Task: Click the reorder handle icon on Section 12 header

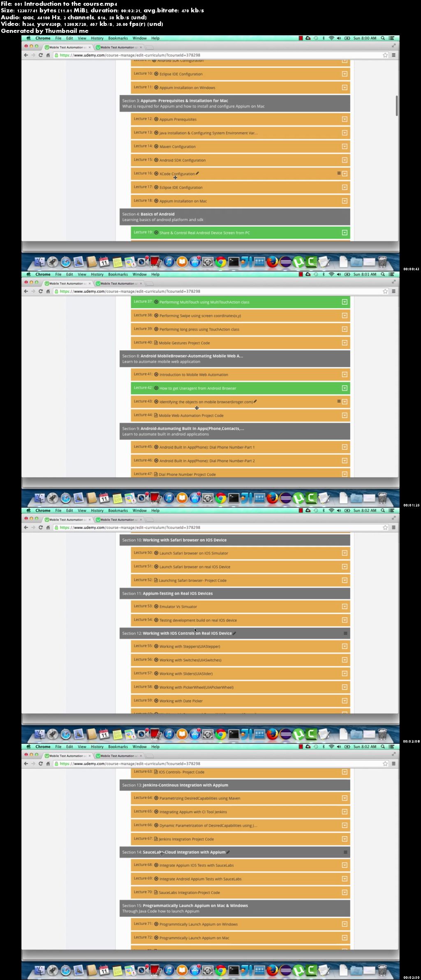Action: 345,633
